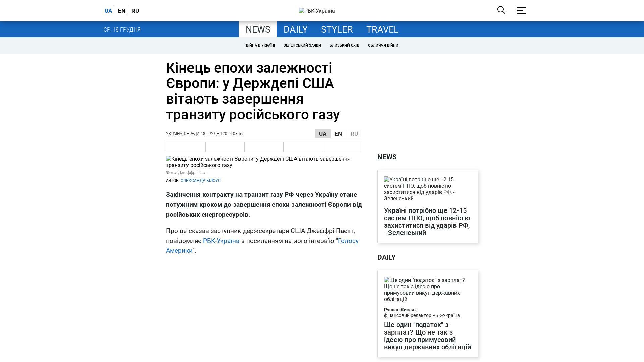This screenshot has height=362, width=644.
Task: Switch site language to RU in header
Action: click(x=135, y=11)
